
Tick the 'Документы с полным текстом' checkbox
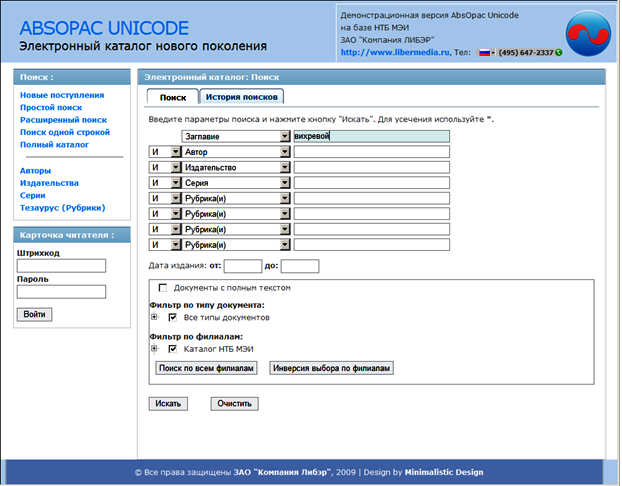point(163,288)
